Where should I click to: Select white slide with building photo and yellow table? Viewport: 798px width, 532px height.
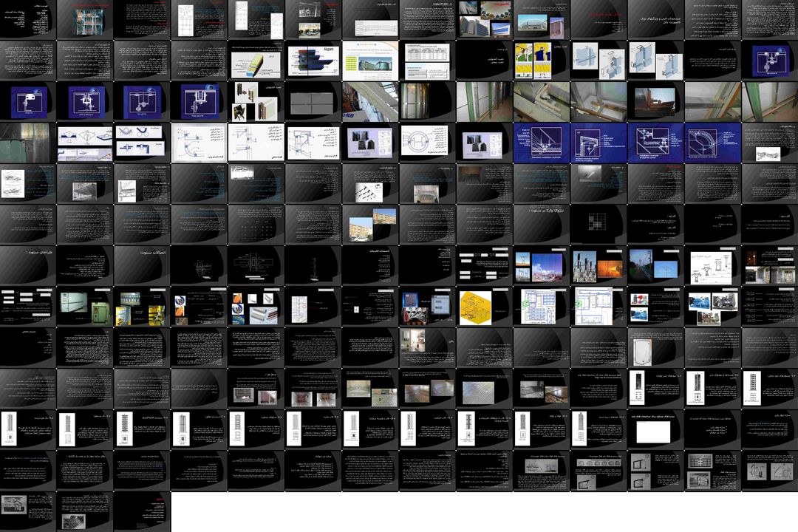370,61
